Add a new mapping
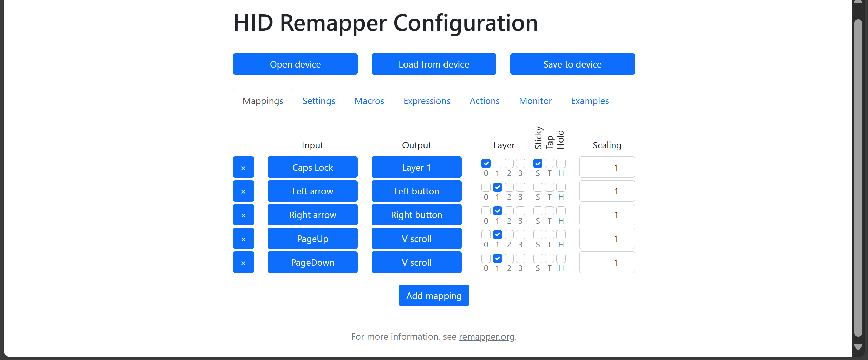The image size is (868, 360). coord(434,296)
